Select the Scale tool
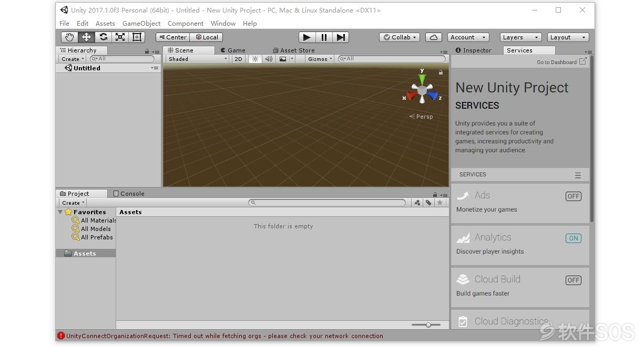 120,37
